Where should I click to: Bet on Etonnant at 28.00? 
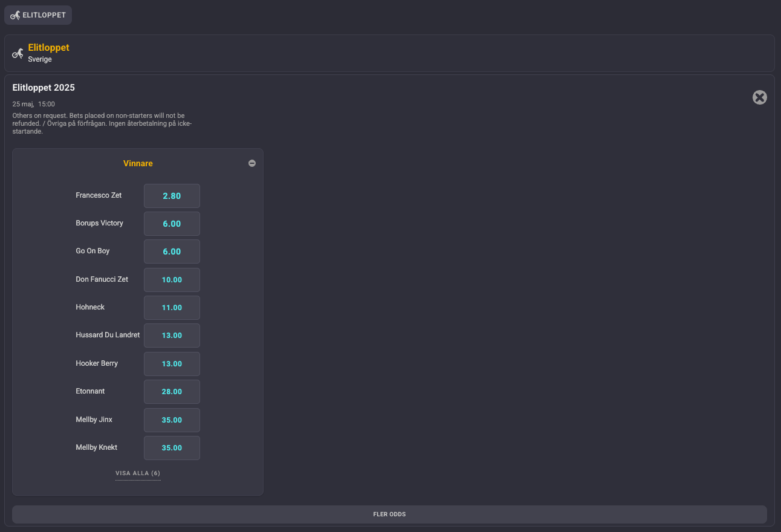click(172, 392)
